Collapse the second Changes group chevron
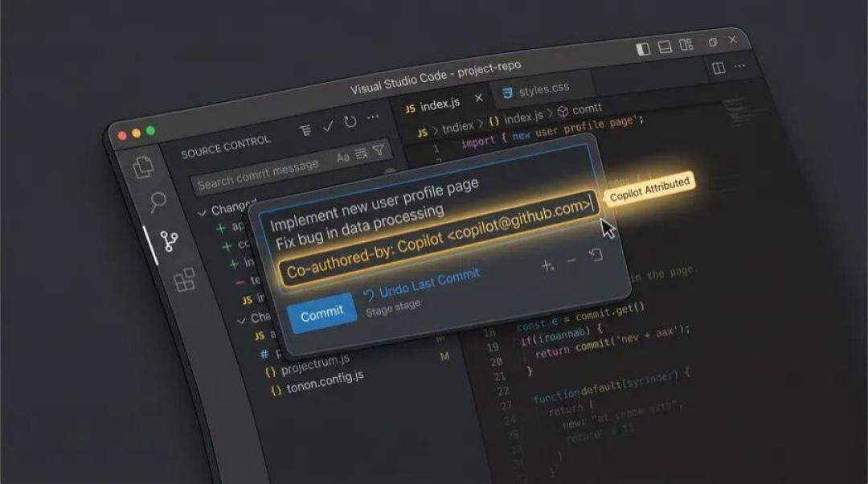This screenshot has width=868, height=484. [241, 320]
